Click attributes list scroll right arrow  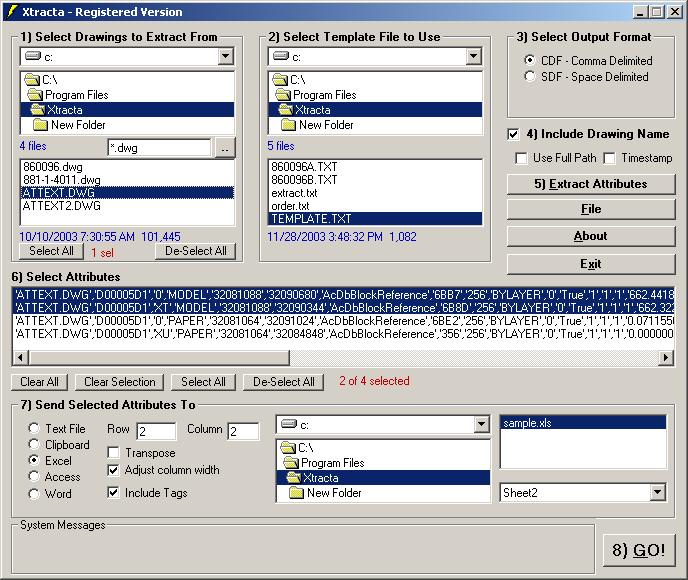[x=666, y=358]
